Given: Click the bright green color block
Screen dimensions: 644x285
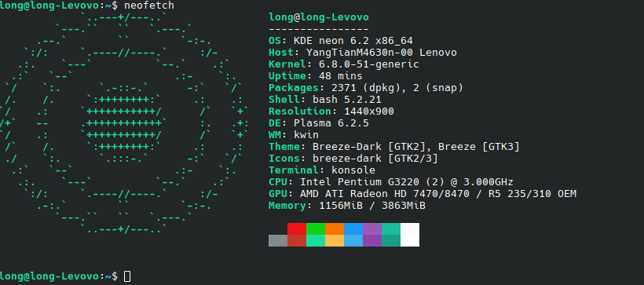Looking at the screenshot, I should (x=316, y=228).
